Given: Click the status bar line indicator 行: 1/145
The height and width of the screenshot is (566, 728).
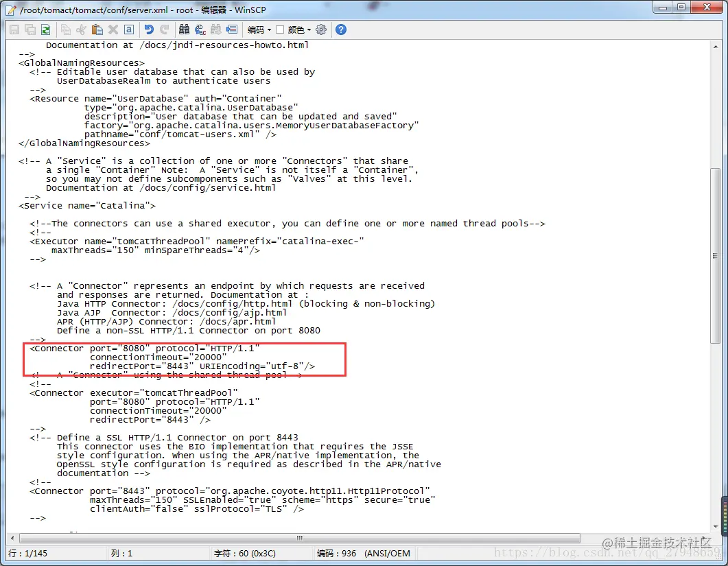Looking at the screenshot, I should (28, 554).
